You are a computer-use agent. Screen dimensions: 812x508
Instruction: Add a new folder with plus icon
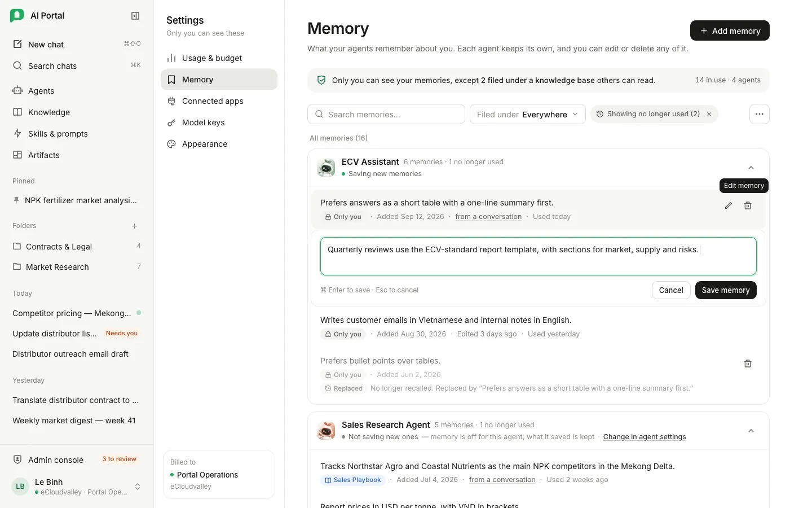[x=135, y=226]
